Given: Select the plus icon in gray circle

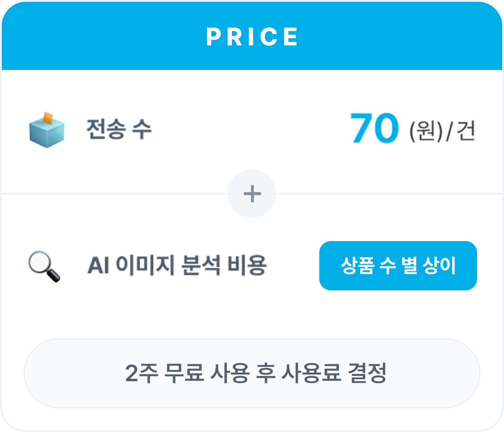Looking at the screenshot, I should 252,194.
